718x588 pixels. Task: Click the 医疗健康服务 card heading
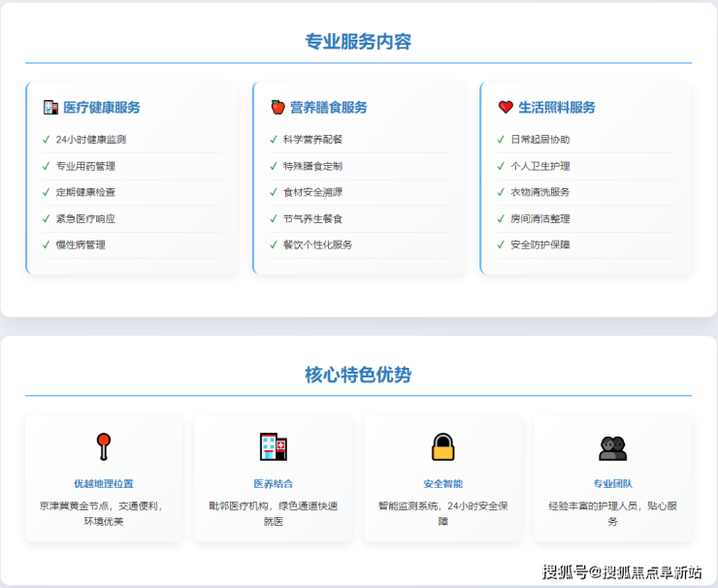point(102,108)
